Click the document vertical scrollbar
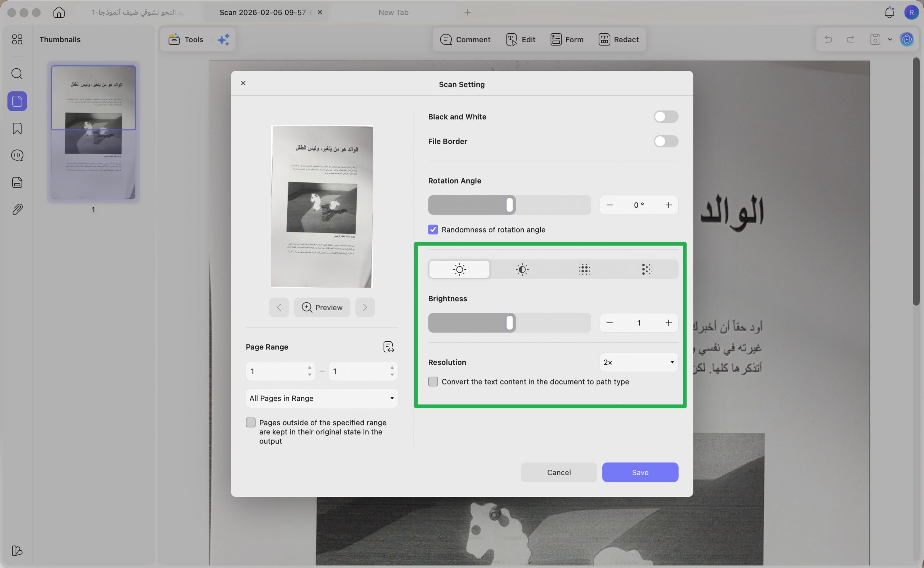Image resolution: width=924 pixels, height=568 pixels. point(916,181)
